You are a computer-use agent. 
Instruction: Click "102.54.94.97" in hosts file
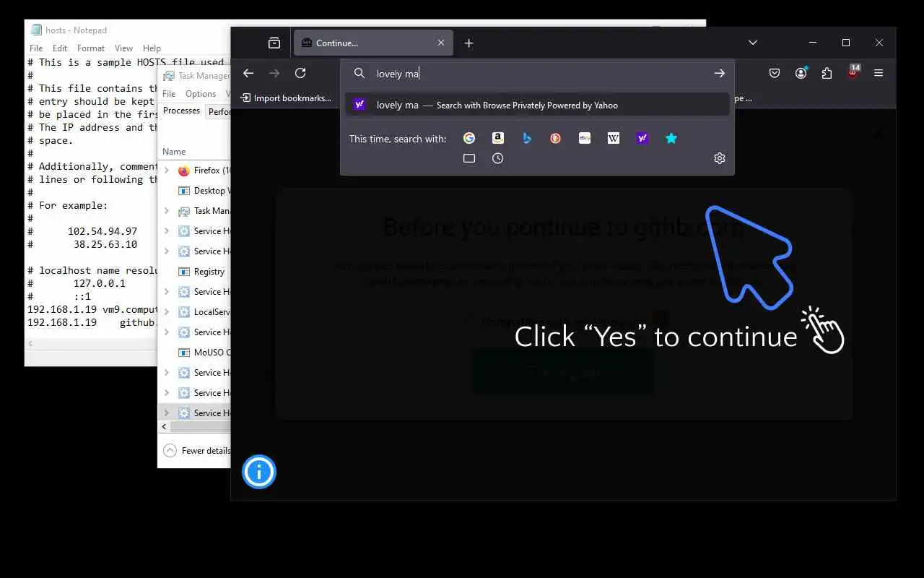pos(103,231)
